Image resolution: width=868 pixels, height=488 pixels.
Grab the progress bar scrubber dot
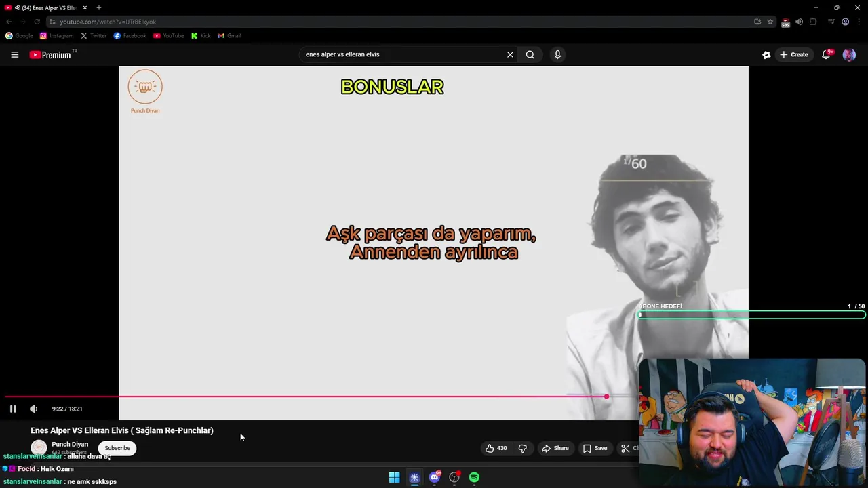(x=606, y=396)
